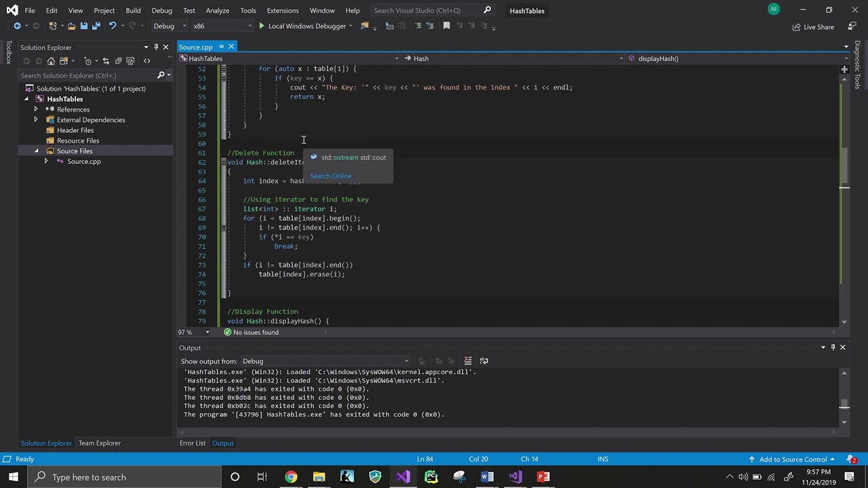Click the Live Share button
868x488 pixels.
(x=813, y=26)
